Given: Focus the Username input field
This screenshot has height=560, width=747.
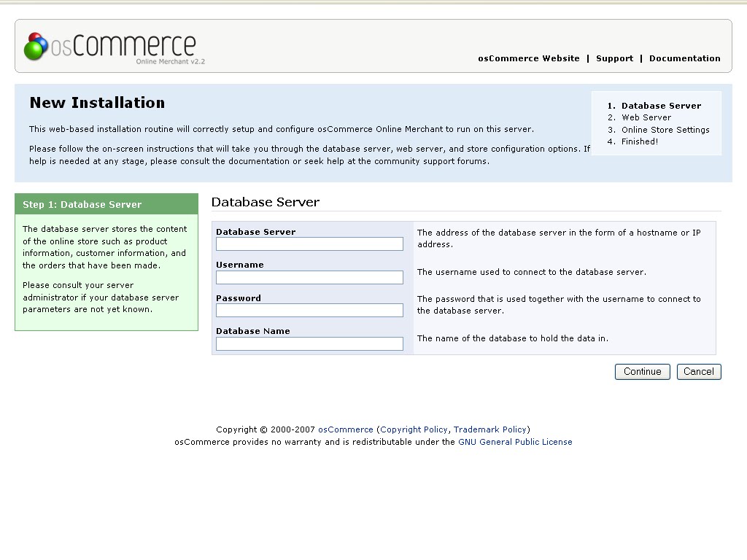Looking at the screenshot, I should pyautogui.click(x=309, y=277).
